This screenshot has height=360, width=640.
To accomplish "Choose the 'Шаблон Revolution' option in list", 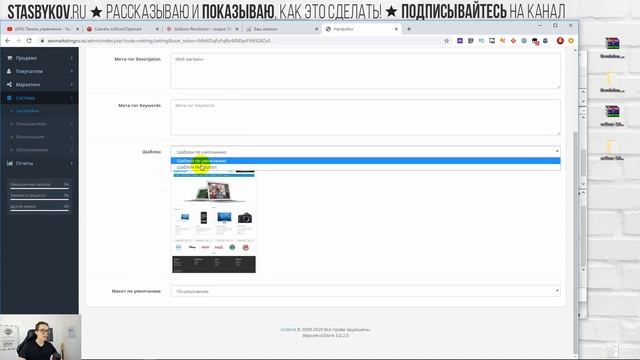I will click(x=365, y=167).
